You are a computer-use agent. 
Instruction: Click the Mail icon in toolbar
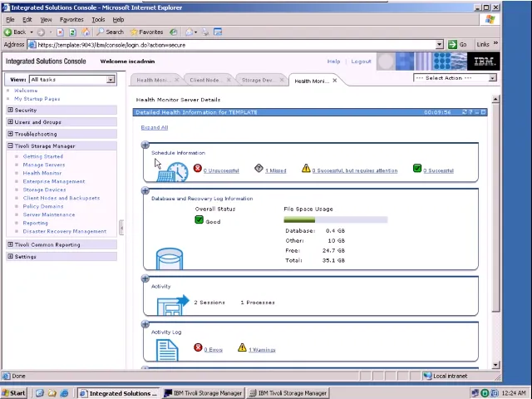point(189,32)
